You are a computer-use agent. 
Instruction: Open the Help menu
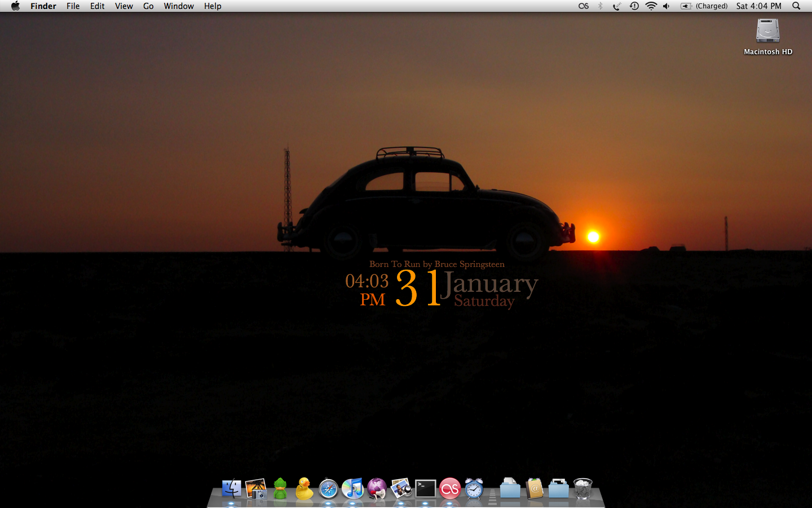213,6
